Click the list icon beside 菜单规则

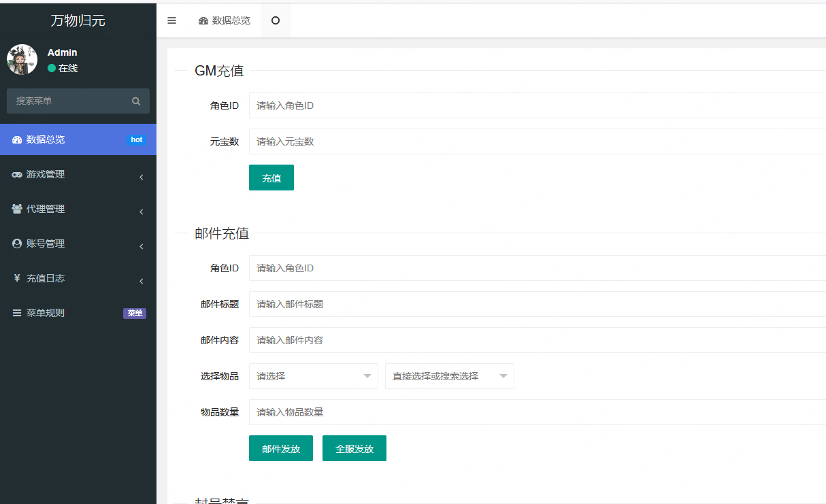pyautogui.click(x=16, y=313)
